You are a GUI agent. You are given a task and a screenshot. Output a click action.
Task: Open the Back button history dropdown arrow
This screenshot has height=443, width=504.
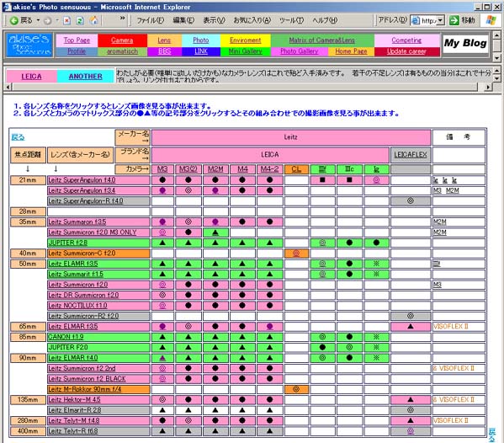coord(38,20)
